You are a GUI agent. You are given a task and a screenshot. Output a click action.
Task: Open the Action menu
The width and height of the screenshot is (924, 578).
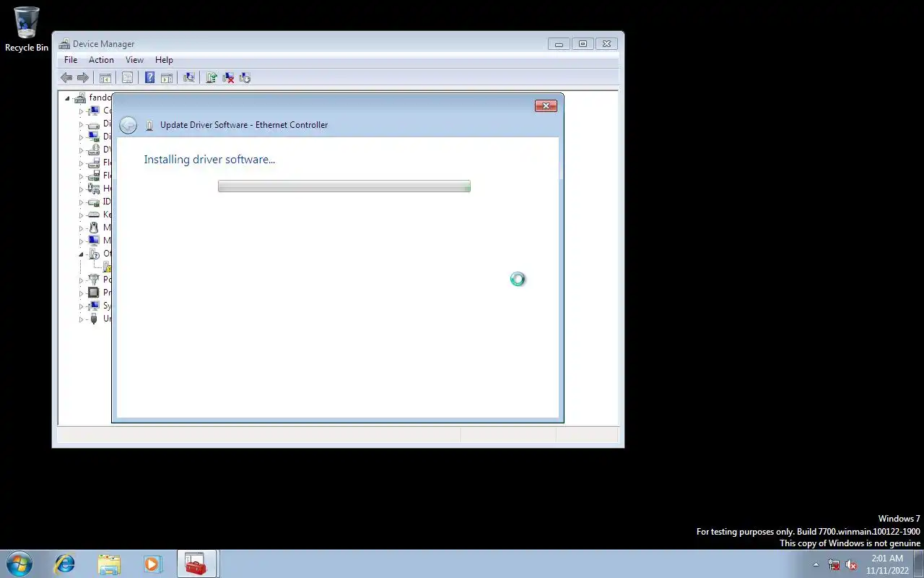[x=101, y=60]
